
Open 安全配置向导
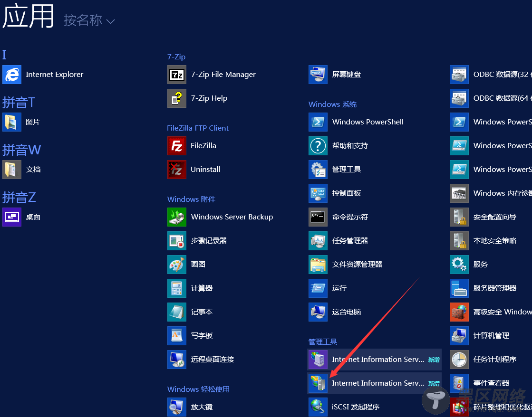click(x=484, y=217)
